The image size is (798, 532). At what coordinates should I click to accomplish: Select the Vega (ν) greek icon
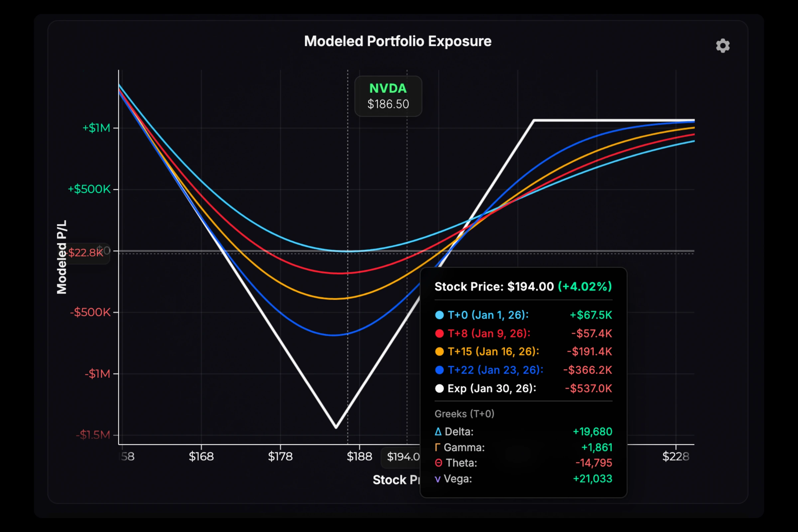[438, 479]
